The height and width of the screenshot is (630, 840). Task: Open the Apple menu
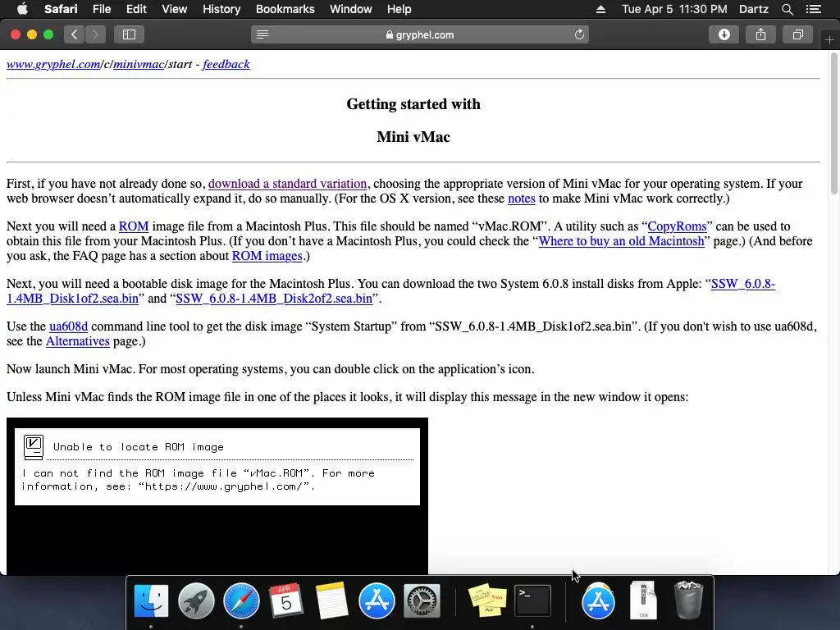pos(22,9)
